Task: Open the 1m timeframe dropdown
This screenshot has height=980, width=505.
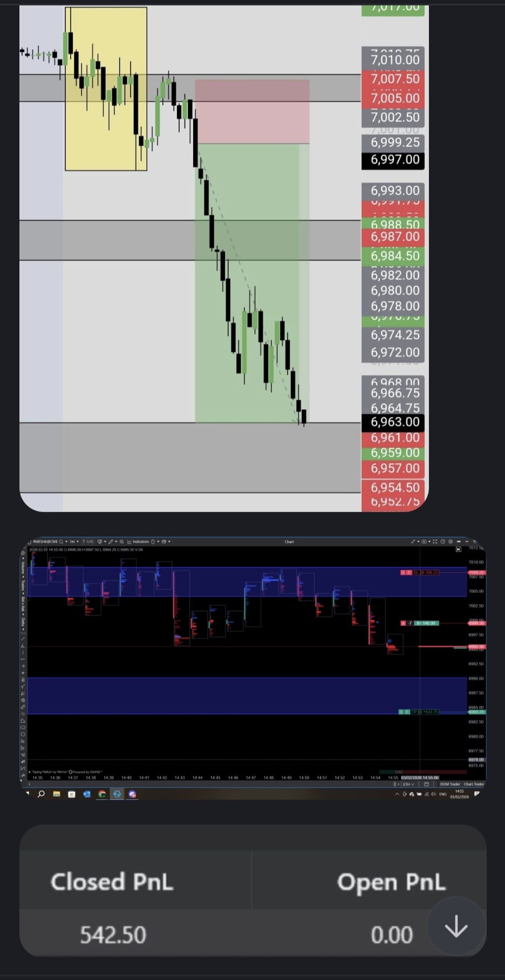Action: point(73,542)
